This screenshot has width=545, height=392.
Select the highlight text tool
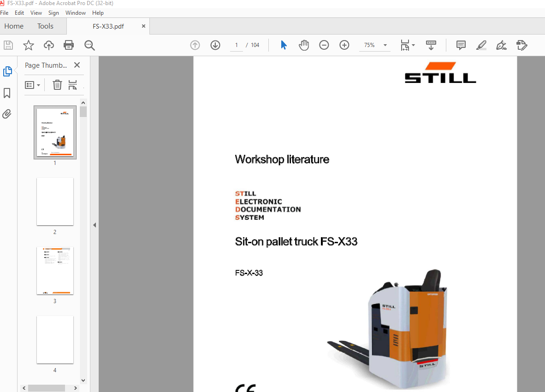point(481,45)
